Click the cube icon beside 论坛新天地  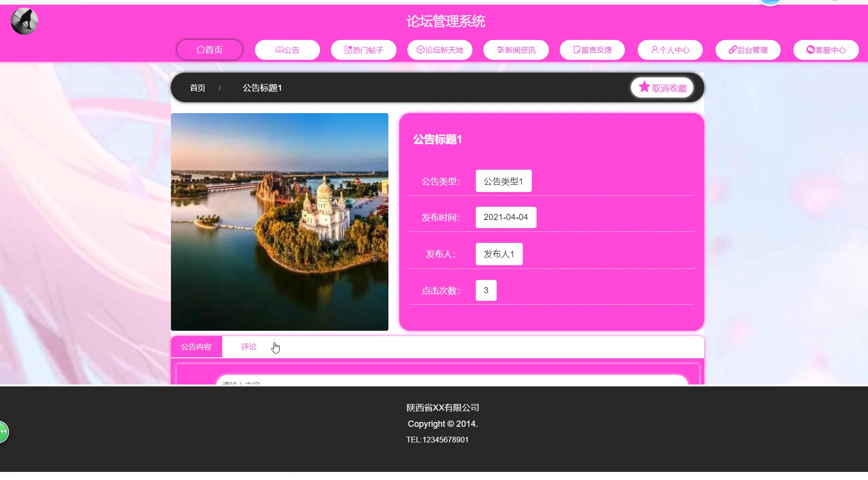point(420,50)
